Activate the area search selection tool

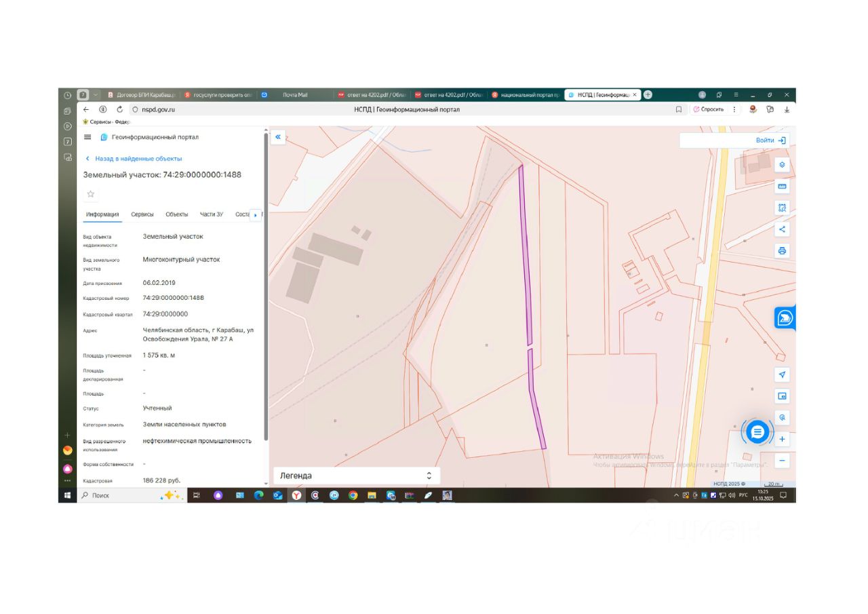(782, 208)
